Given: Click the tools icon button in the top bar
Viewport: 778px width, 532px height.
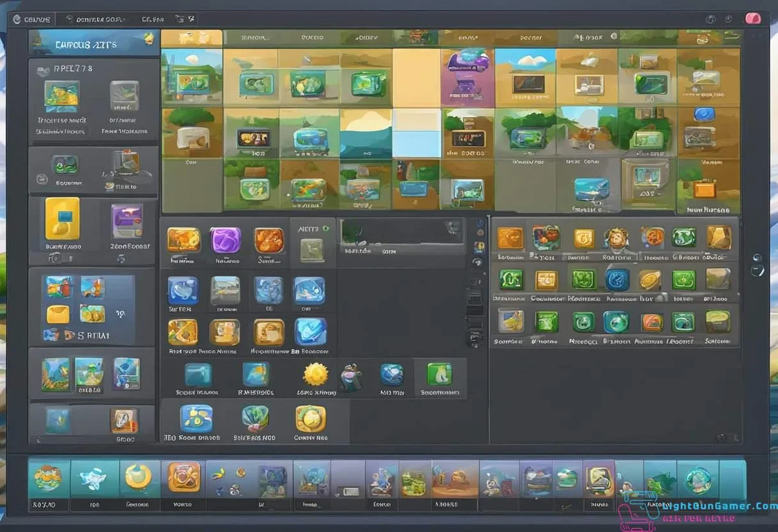Looking at the screenshot, I should point(190,19).
